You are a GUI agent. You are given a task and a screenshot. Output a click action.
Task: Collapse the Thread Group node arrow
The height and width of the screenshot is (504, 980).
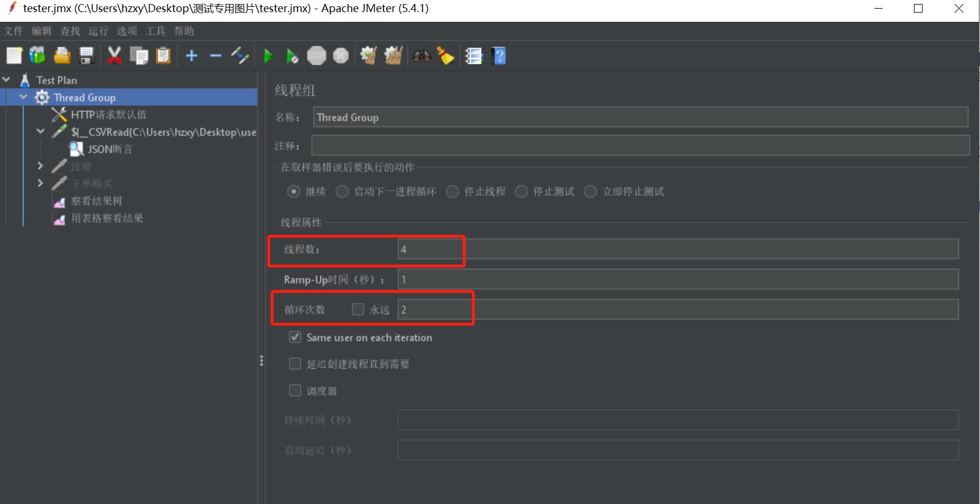coord(24,97)
